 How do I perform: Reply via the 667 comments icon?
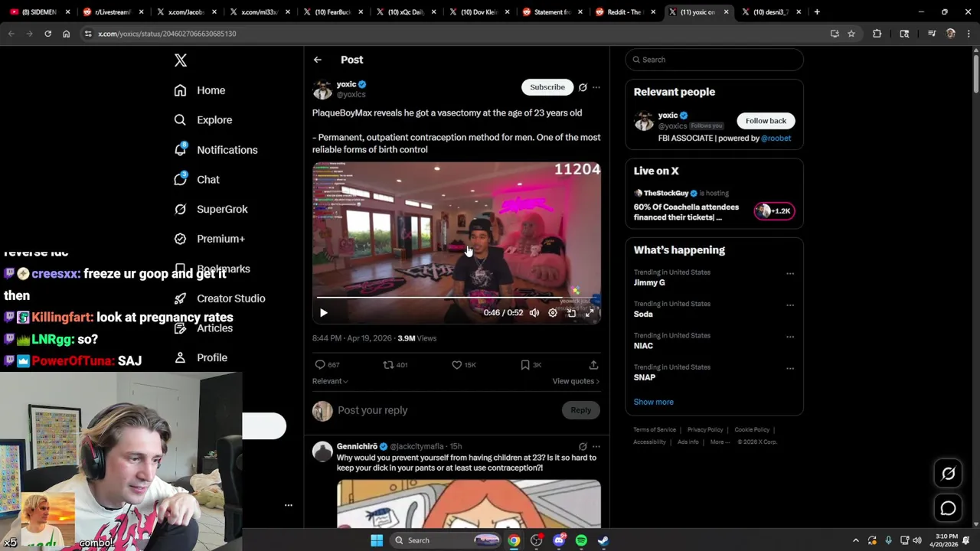click(x=327, y=365)
